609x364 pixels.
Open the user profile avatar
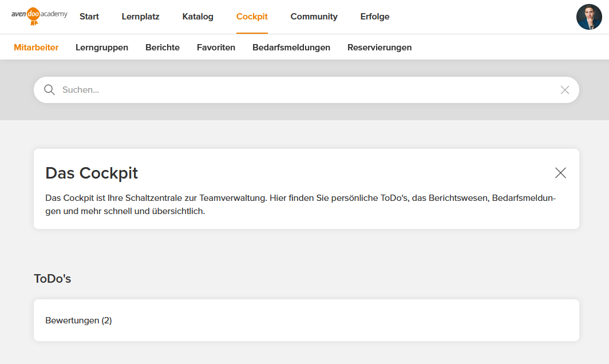pyautogui.click(x=589, y=17)
